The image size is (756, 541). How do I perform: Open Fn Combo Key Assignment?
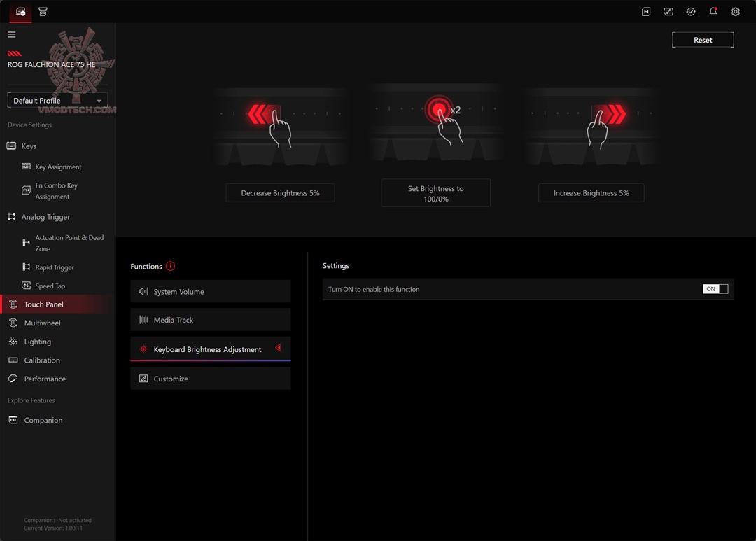tap(56, 191)
